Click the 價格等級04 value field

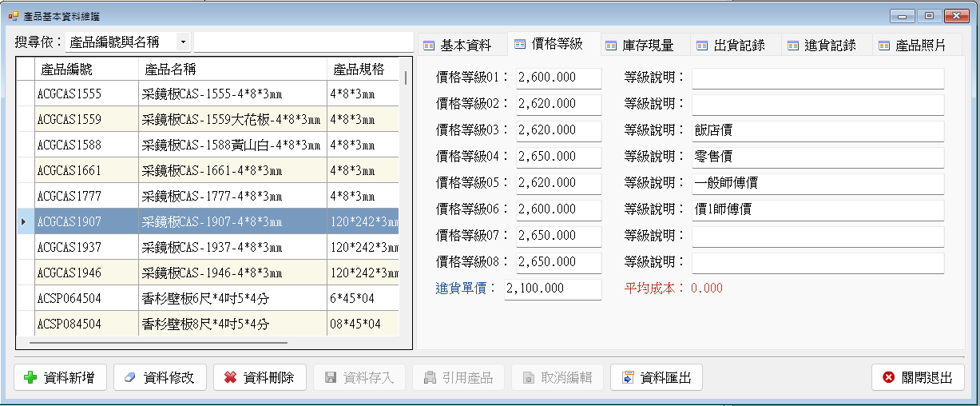pyautogui.click(x=558, y=157)
